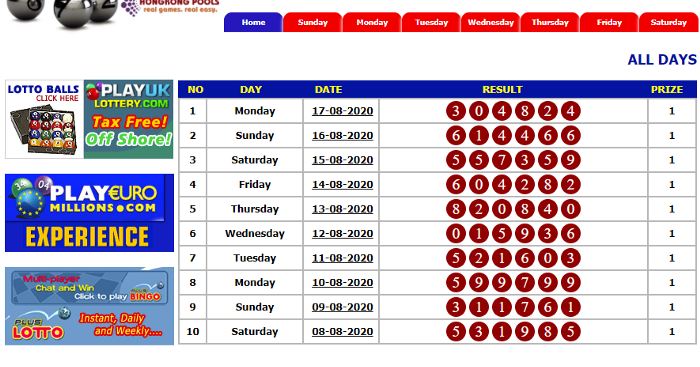Click ball 4 in 13-08-2020 result

[548, 209]
